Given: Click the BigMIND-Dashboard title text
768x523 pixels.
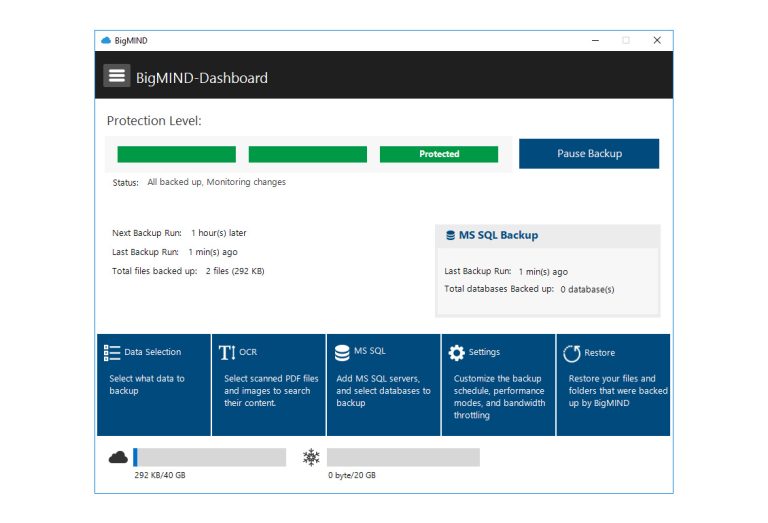Looking at the screenshot, I should 202,78.
